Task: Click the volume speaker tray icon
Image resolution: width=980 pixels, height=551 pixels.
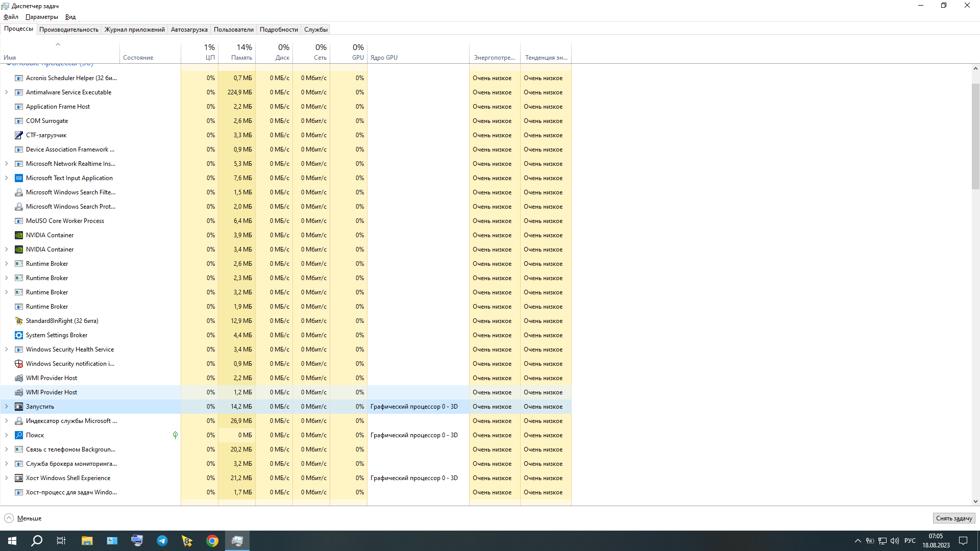Action: coord(895,541)
